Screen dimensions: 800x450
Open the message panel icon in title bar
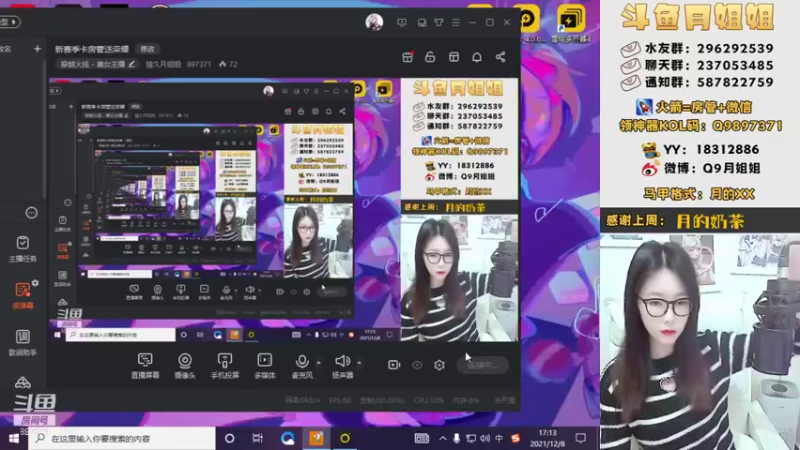pyautogui.click(x=421, y=22)
